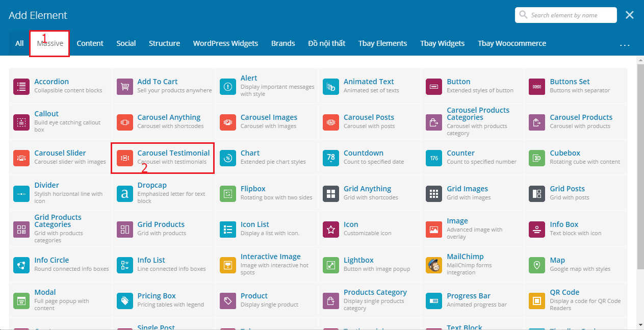Click the Accordion element icon
The width and height of the screenshot is (644, 330).
point(21,87)
